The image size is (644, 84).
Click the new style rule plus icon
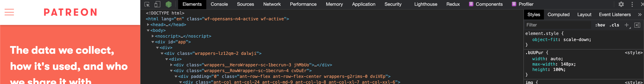point(626,25)
